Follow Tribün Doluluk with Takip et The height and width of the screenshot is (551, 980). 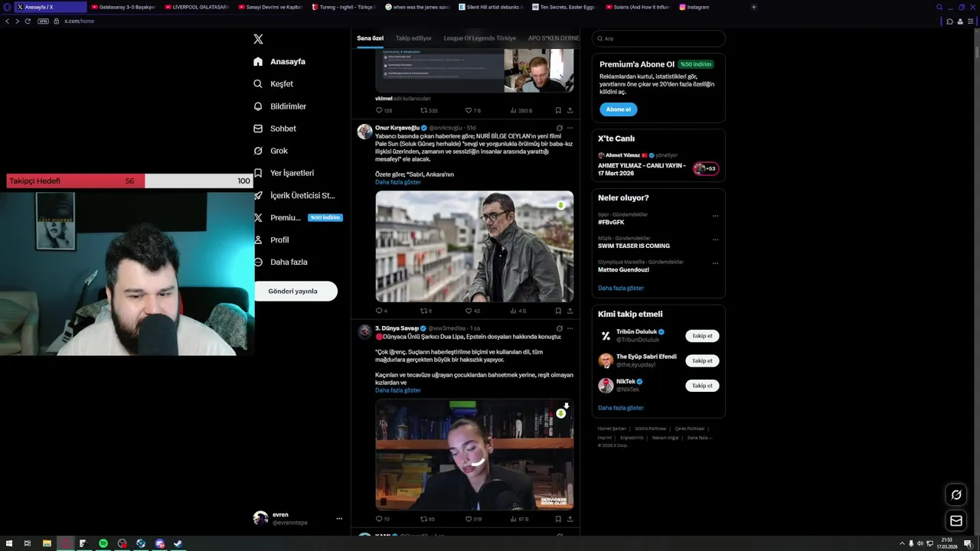pyautogui.click(x=702, y=336)
